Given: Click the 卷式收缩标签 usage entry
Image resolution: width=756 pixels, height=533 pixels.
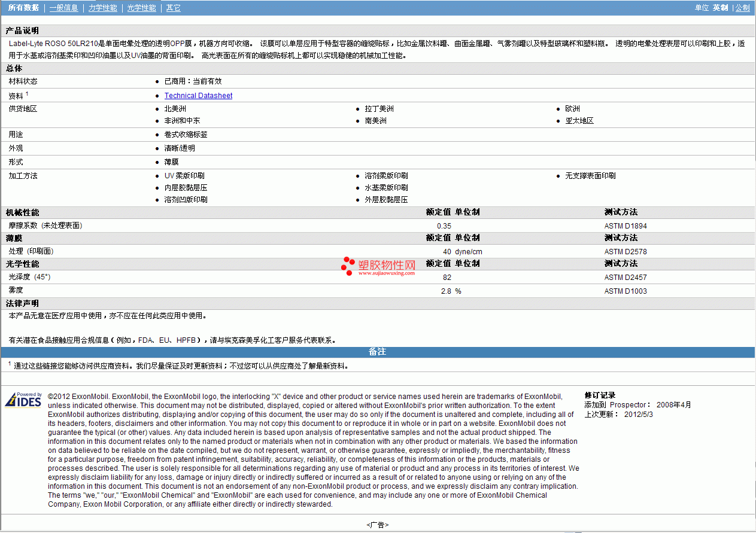Looking at the screenshot, I should [186, 135].
